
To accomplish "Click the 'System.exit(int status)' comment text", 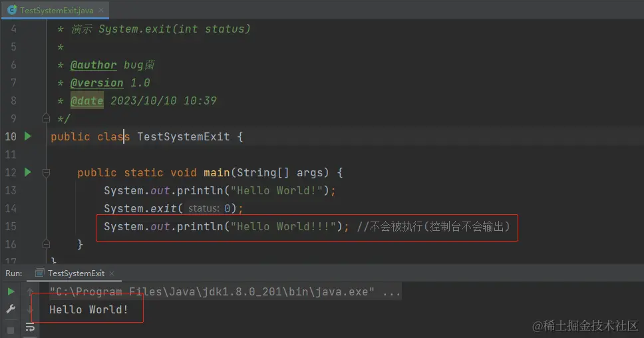I will click(174, 29).
